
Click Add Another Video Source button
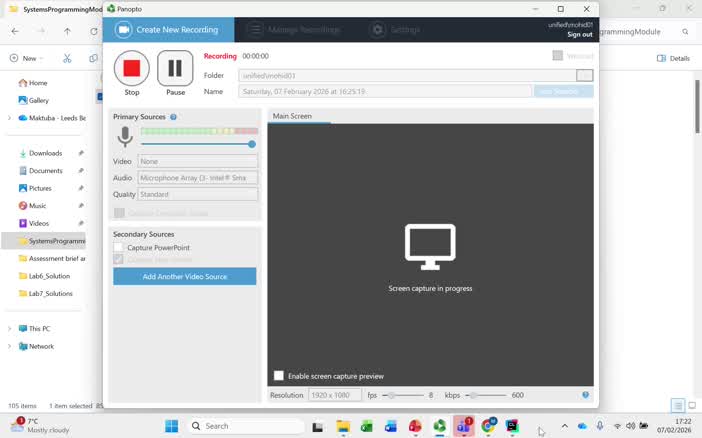tap(184, 277)
